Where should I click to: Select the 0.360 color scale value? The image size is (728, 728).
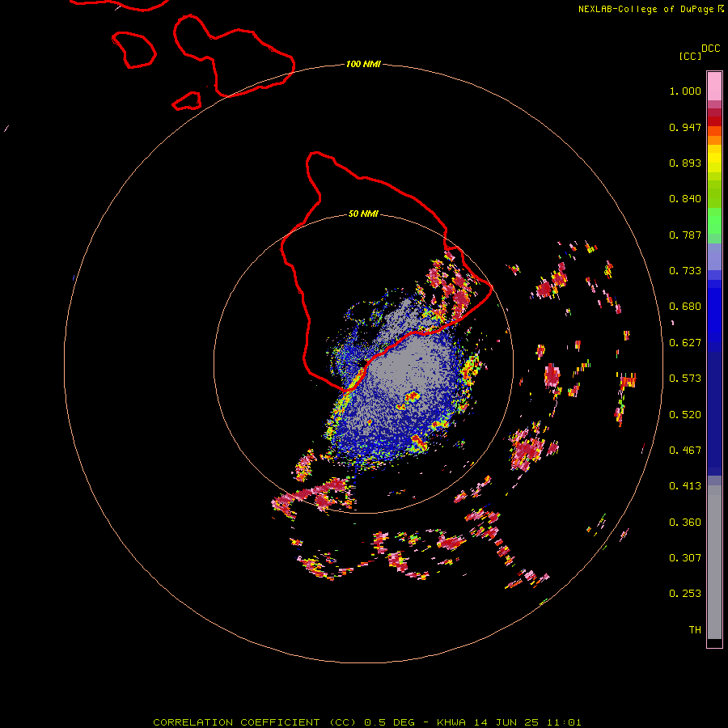point(685,523)
